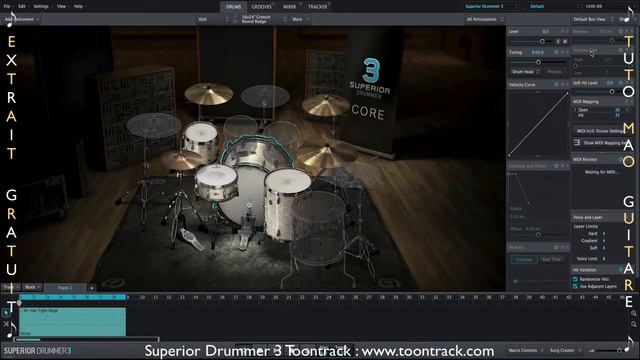
Task: Open the More dropdown
Action: click(300, 19)
